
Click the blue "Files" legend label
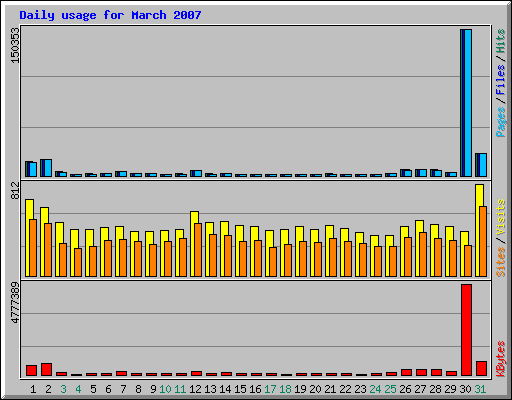[501, 79]
